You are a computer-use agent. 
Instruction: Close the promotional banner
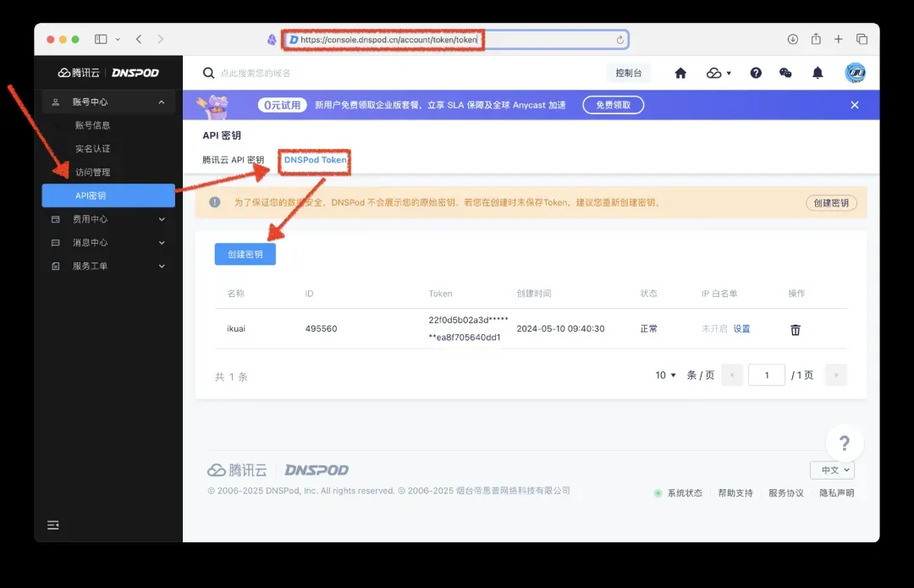pos(855,105)
